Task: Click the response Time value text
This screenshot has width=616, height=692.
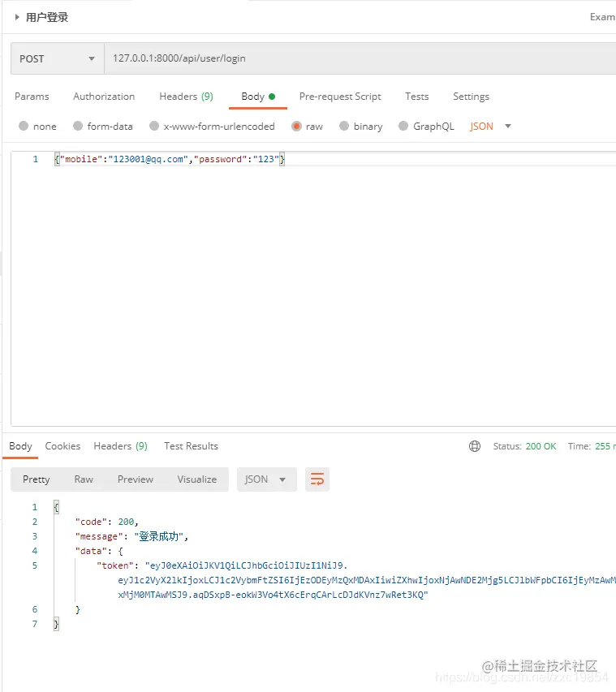Action: tap(605, 446)
